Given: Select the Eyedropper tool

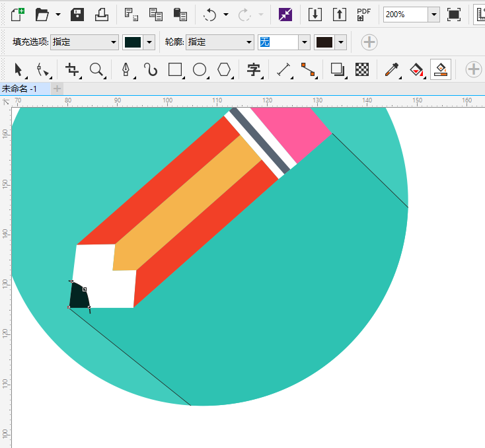Looking at the screenshot, I should click(392, 69).
